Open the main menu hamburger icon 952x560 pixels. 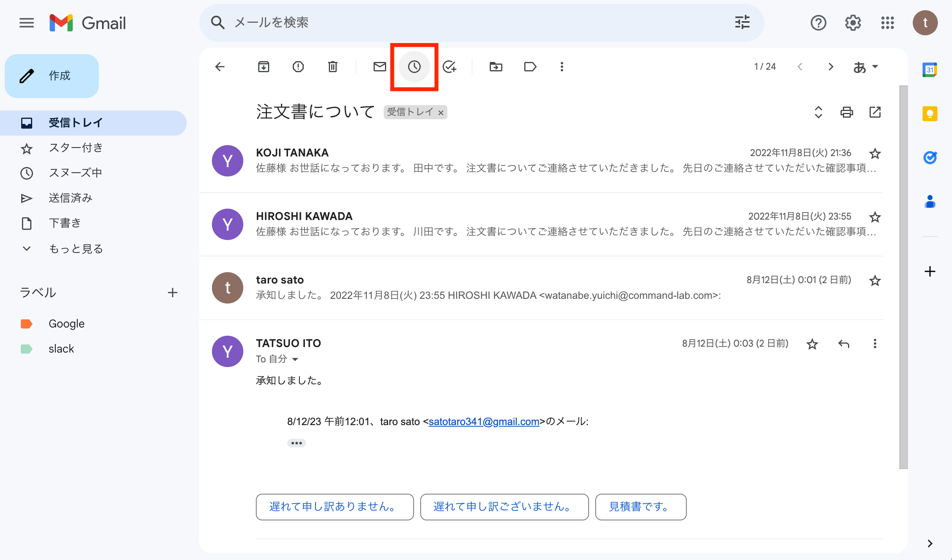[x=27, y=23]
